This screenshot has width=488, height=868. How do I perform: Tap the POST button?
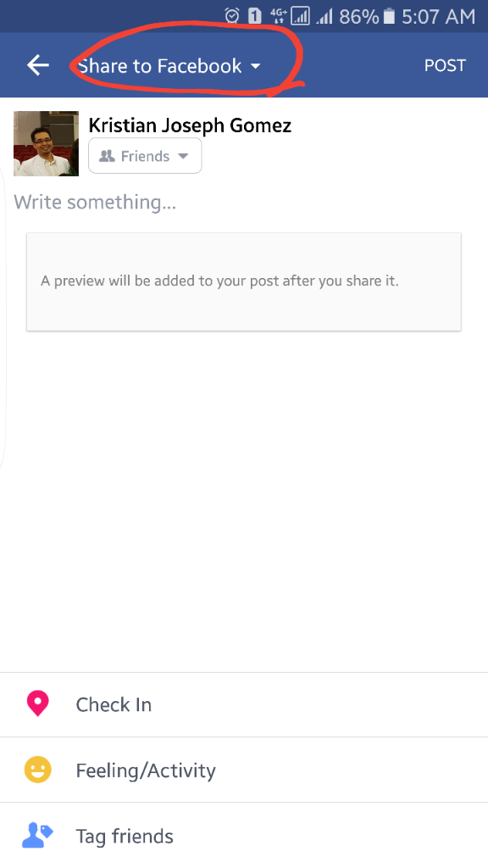click(x=445, y=65)
